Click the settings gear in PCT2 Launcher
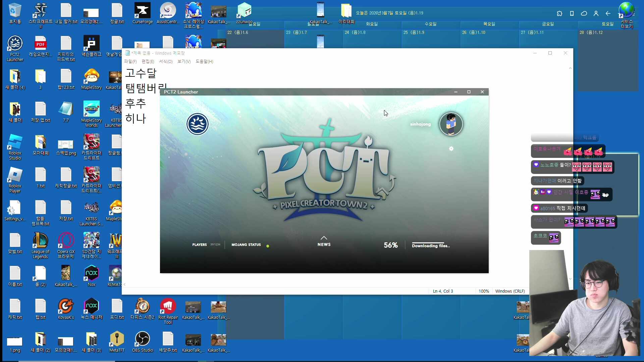644x362 pixels. tap(451, 148)
